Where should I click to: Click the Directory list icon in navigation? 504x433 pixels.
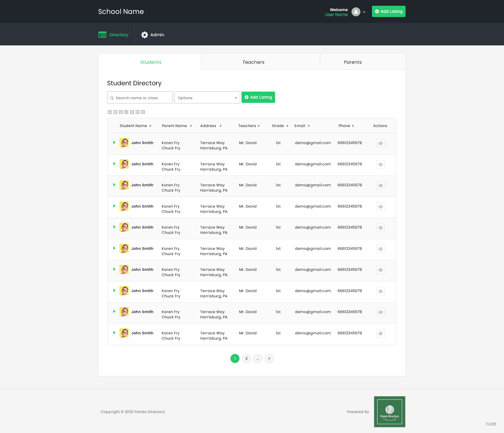point(102,35)
